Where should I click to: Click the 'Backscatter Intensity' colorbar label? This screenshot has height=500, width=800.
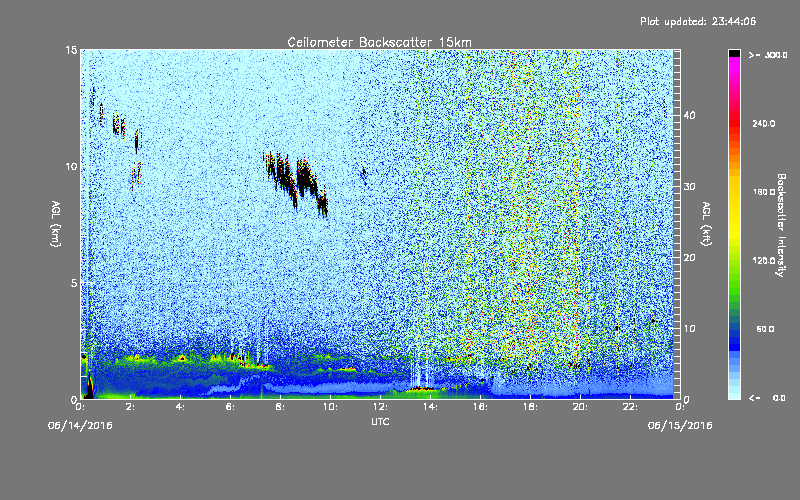tap(781, 225)
